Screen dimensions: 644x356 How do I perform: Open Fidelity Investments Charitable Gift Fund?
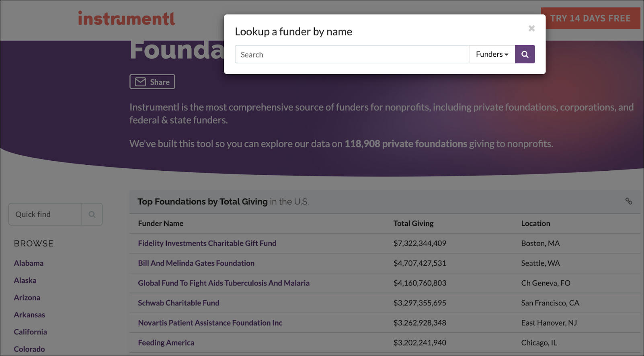207,243
